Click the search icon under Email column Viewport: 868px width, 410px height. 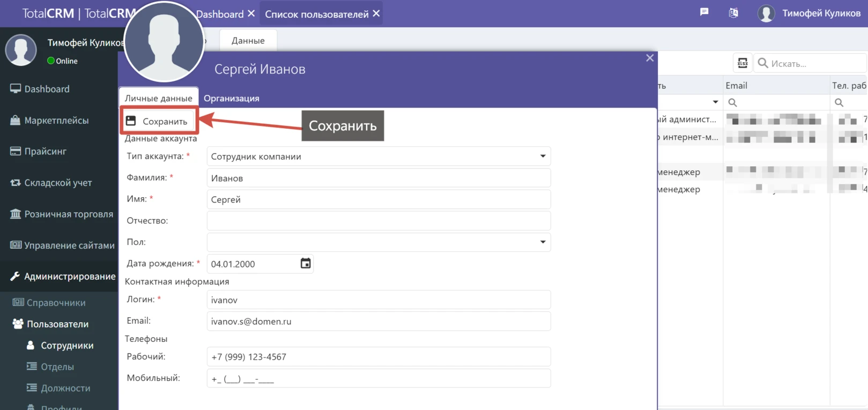(732, 102)
